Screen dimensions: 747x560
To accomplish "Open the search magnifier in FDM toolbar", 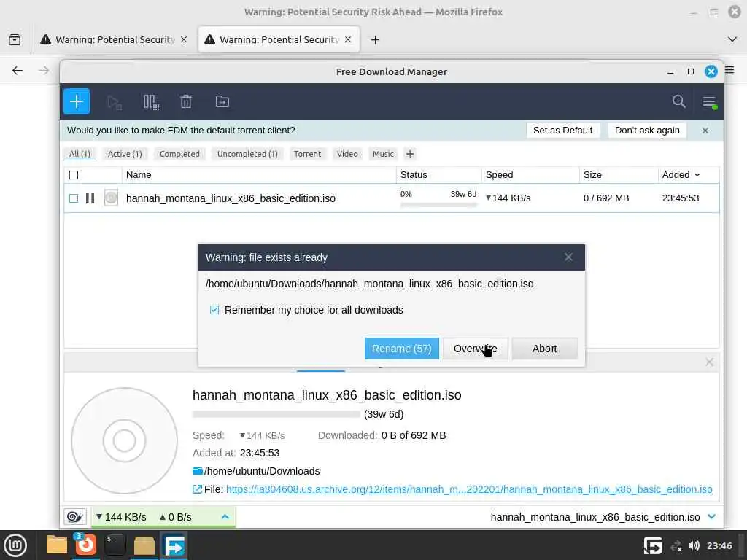I will click(x=678, y=101).
